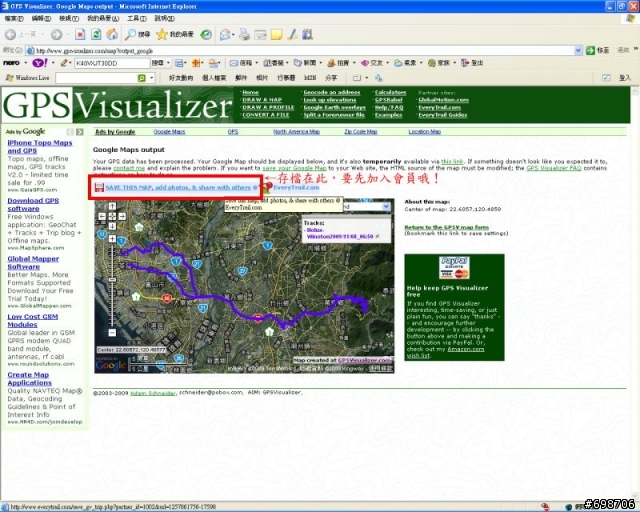This screenshot has height=512, width=640.
Task: Open the CONVERT A FILE header link
Action: point(266,115)
